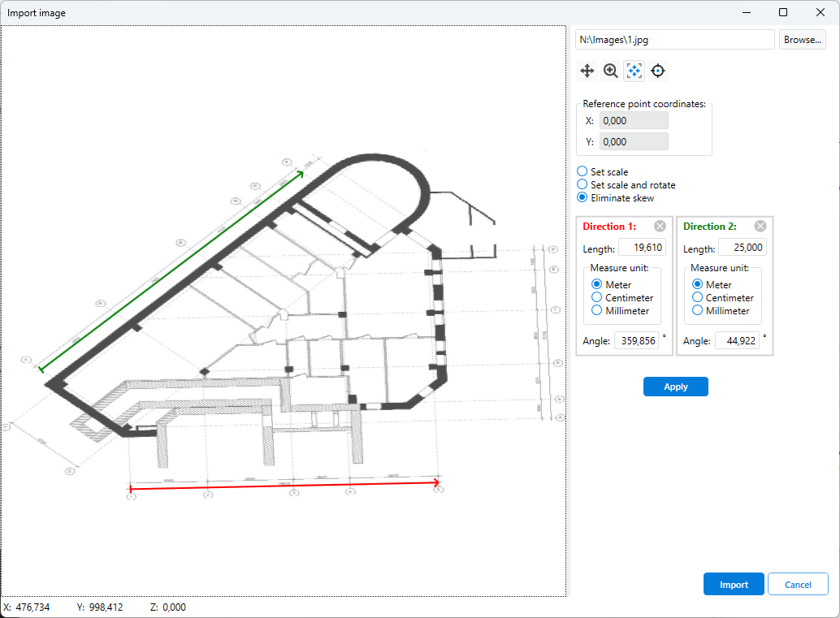The width and height of the screenshot is (840, 618).
Task: Select the pan tool icon
Action: [x=587, y=71]
